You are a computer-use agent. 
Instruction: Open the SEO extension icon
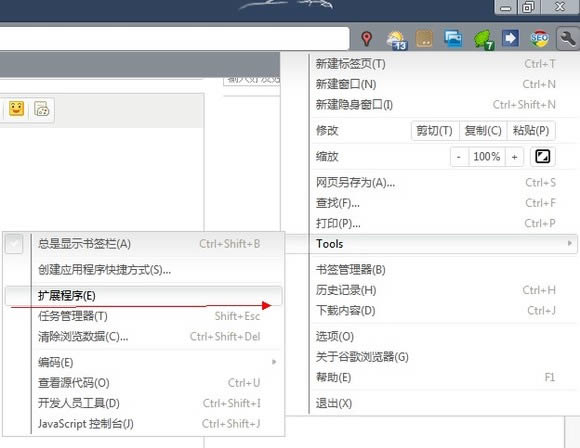[539, 38]
